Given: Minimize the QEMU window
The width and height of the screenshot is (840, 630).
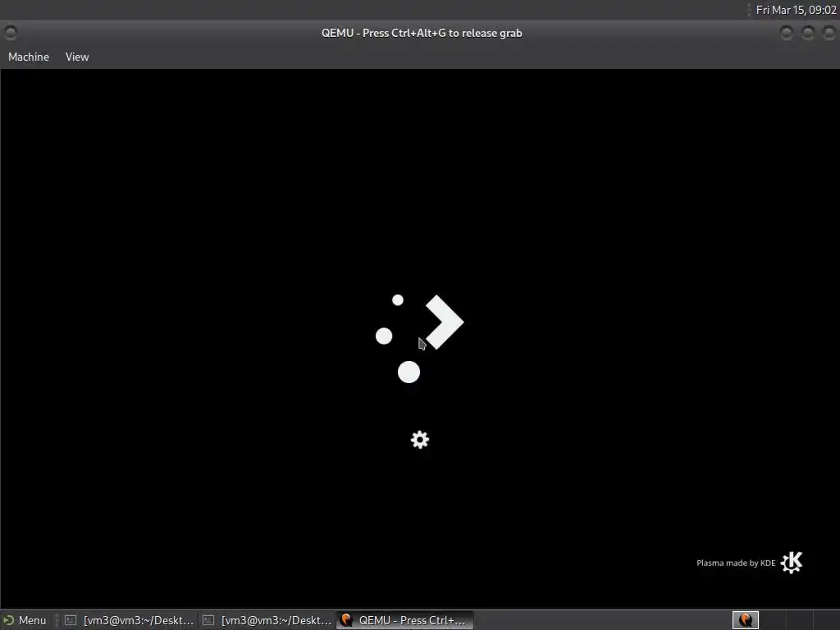Looking at the screenshot, I should tap(787, 33).
